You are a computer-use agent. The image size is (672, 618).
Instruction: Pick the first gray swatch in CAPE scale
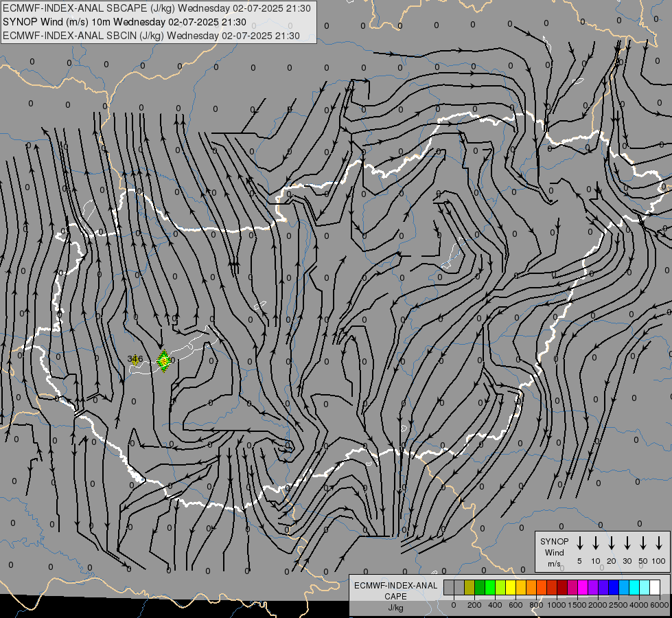click(x=449, y=587)
